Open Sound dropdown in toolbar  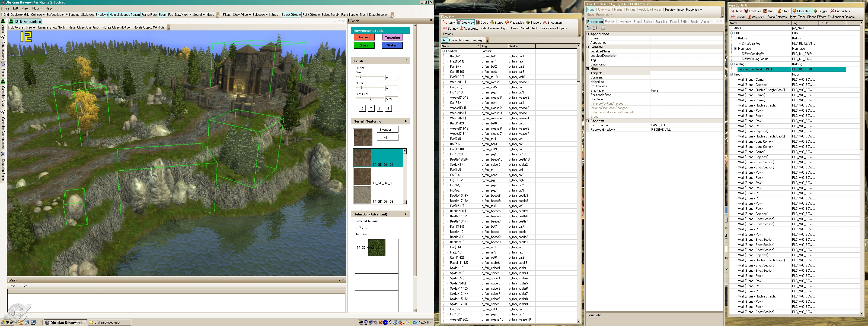coord(199,14)
